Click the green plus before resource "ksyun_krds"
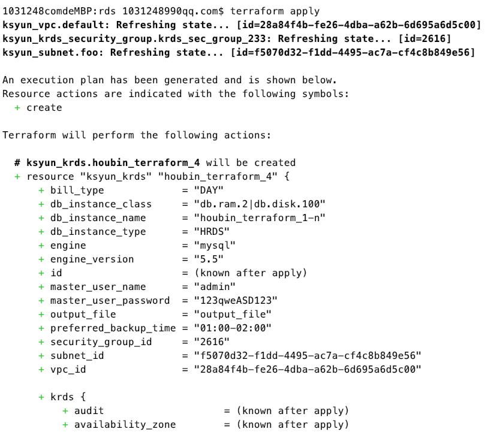Viewport: 504px width, 438px height. [x=17, y=177]
